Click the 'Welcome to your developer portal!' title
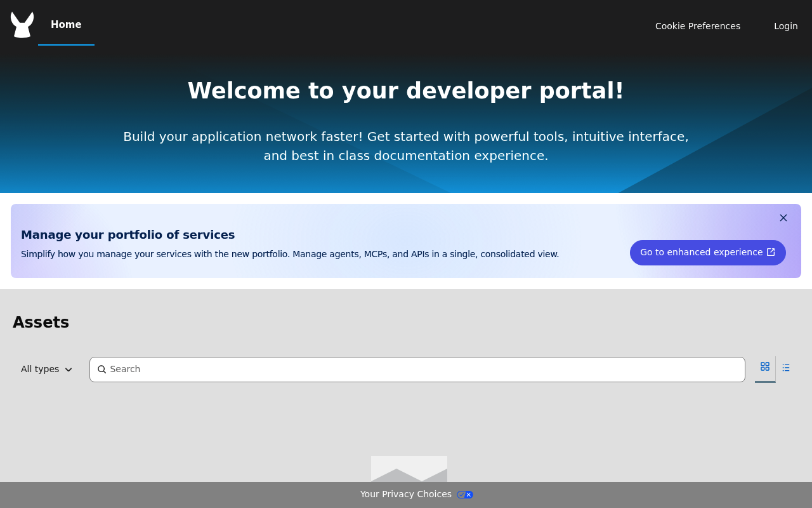This screenshot has height=508, width=812. click(406, 91)
